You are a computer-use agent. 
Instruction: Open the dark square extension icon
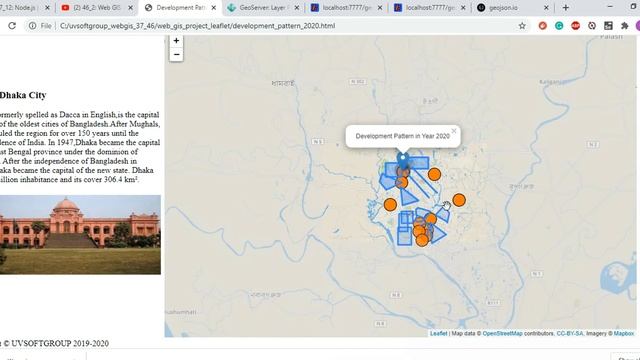tap(608, 26)
